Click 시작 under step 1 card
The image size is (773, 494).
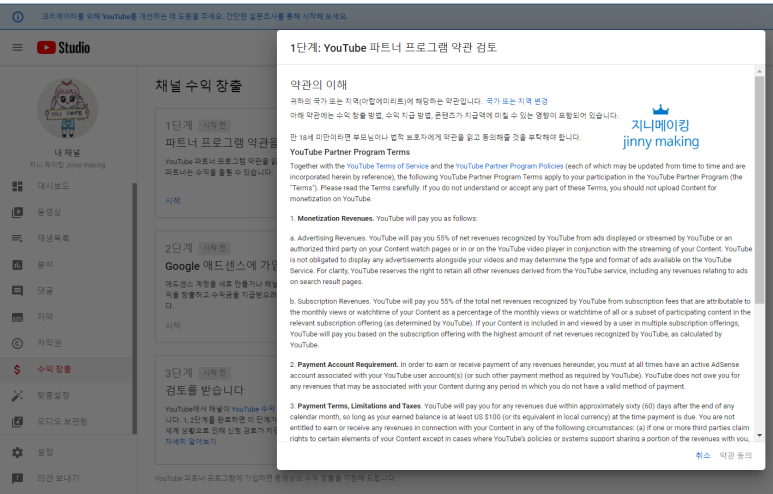click(173, 201)
